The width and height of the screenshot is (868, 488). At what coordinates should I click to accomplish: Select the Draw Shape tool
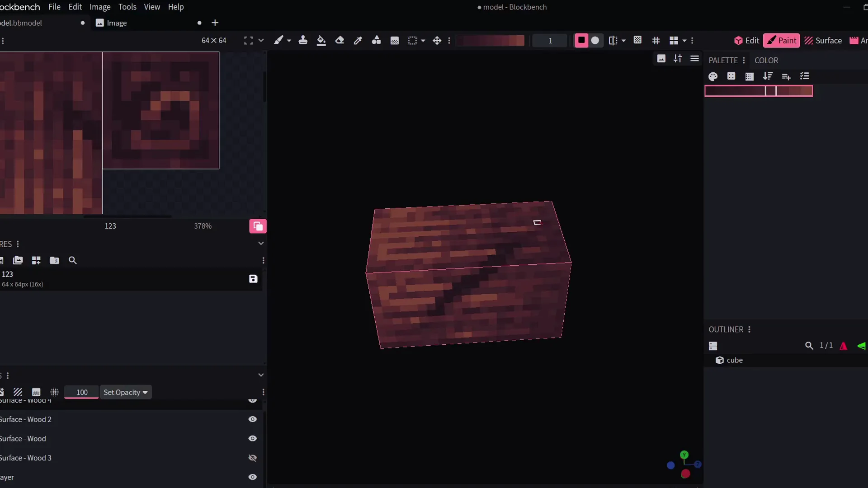pyautogui.click(x=376, y=40)
